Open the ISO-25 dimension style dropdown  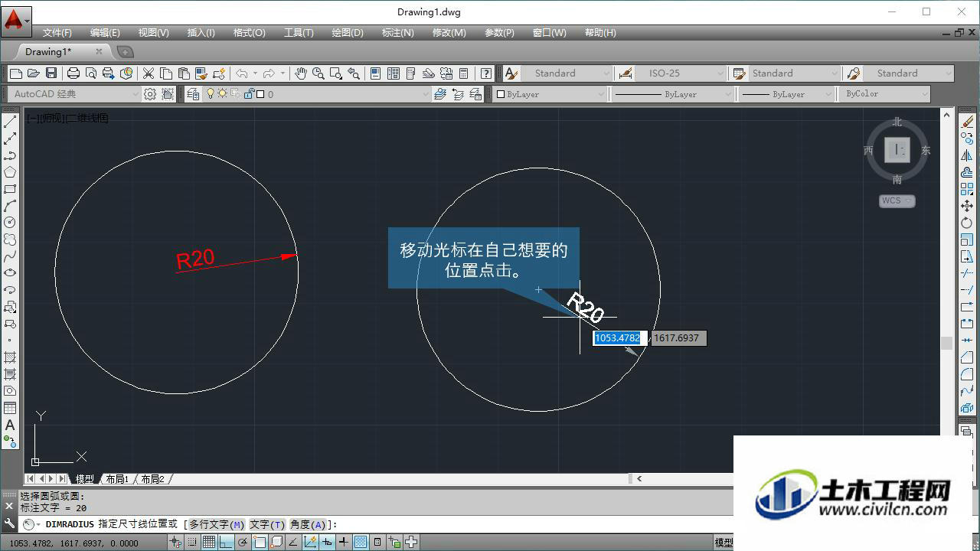pyautogui.click(x=681, y=73)
